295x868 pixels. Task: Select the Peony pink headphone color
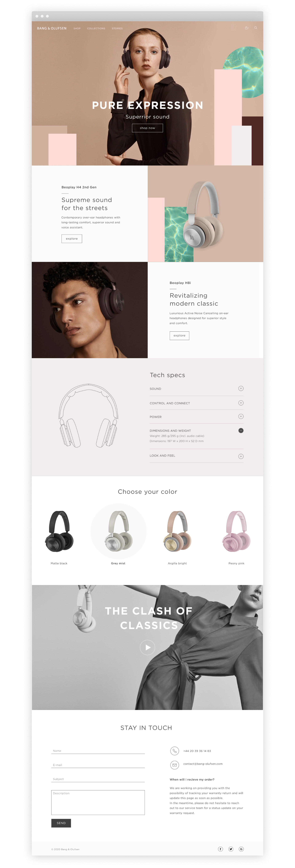[x=236, y=536]
